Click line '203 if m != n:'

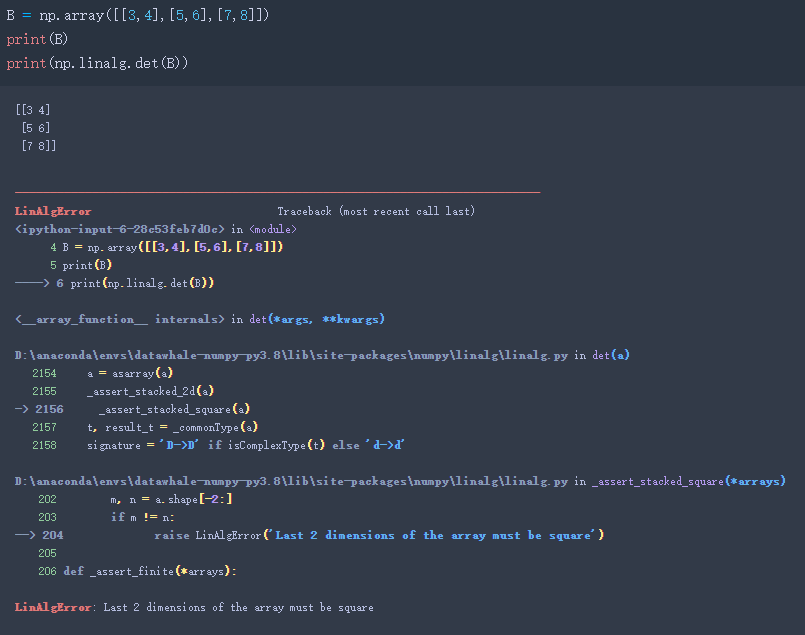coord(107,517)
